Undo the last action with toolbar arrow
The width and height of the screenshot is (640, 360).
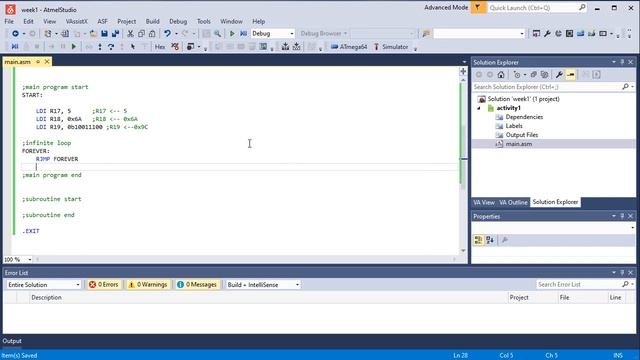click(167, 33)
